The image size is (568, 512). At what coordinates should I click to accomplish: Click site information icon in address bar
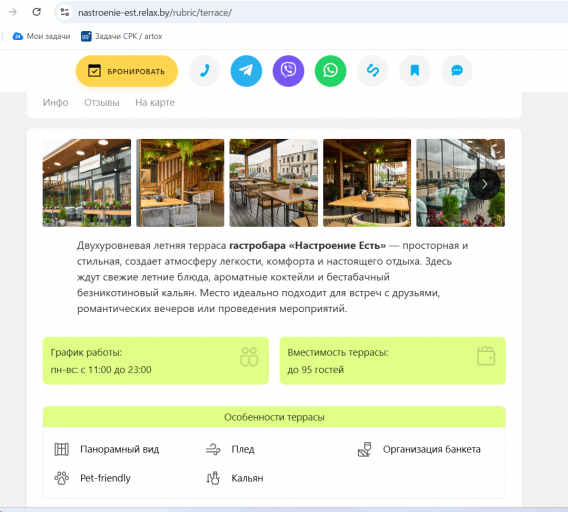coord(65,12)
